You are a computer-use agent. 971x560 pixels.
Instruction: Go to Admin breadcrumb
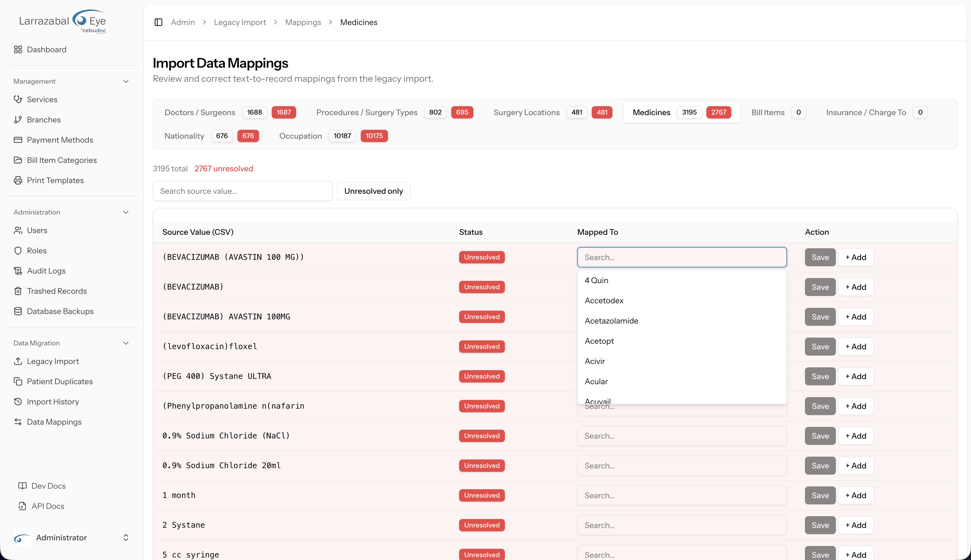tap(183, 22)
